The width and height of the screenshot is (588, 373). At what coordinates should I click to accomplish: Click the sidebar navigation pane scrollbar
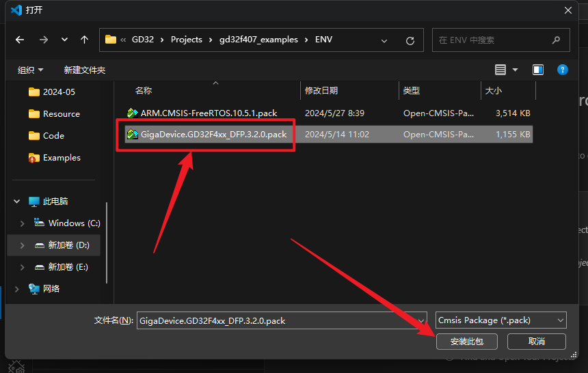point(107,243)
